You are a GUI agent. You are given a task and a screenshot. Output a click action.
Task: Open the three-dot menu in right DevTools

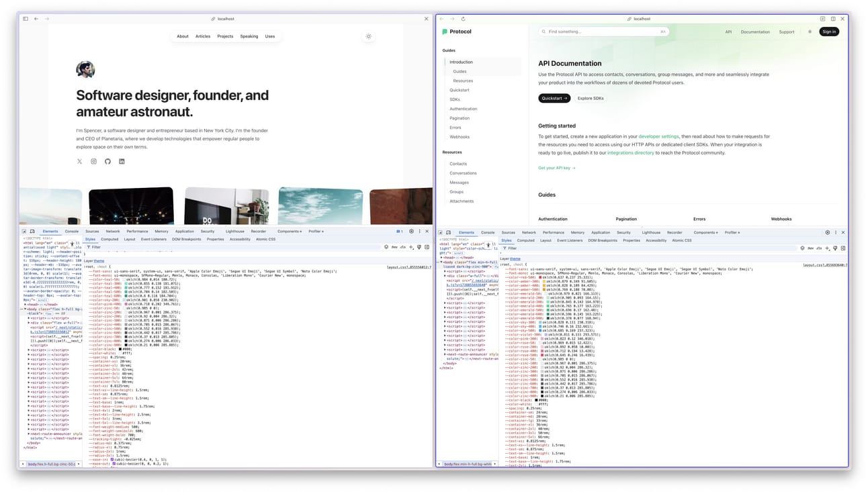[x=836, y=232]
